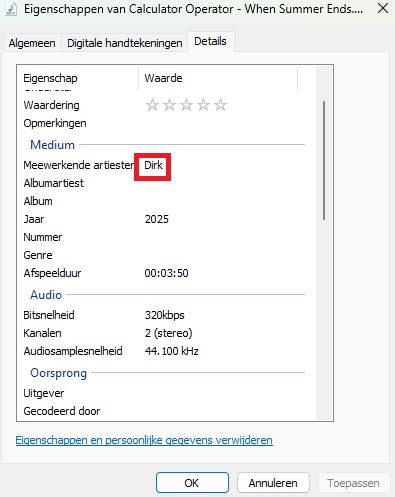This screenshot has height=497, width=395.
Task: Click the Waardering property label
Action: [51, 105]
